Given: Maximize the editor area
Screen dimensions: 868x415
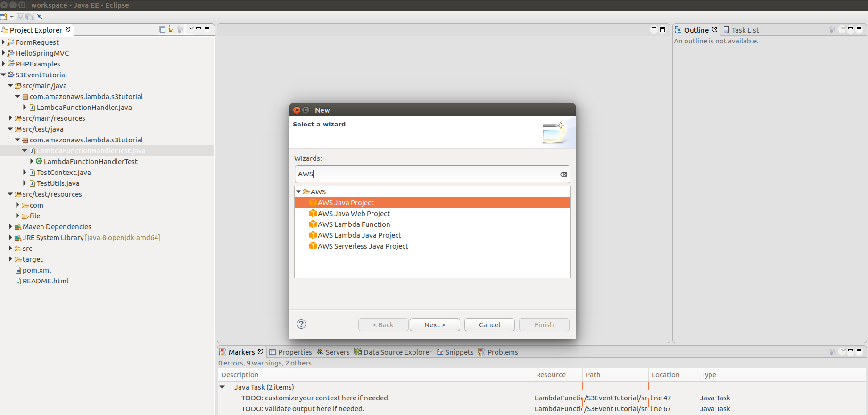Looking at the screenshot, I should 662,29.
